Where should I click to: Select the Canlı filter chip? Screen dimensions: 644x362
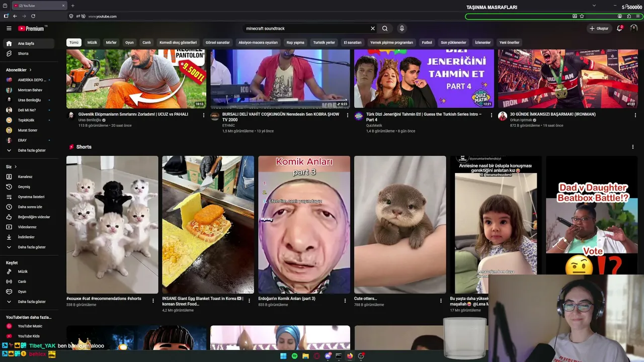click(x=146, y=43)
